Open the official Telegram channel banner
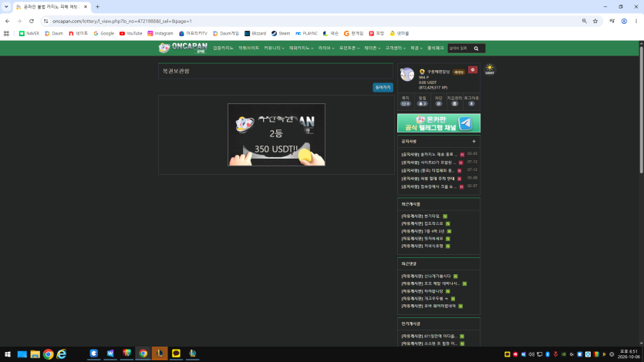Image resolution: width=644 pixels, height=362 pixels. 439,123
